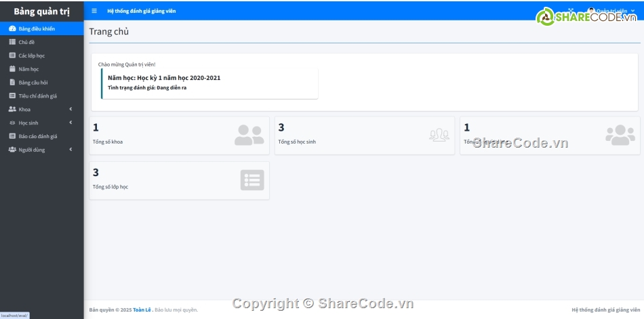Open Các lớp học menu item

click(x=31, y=56)
